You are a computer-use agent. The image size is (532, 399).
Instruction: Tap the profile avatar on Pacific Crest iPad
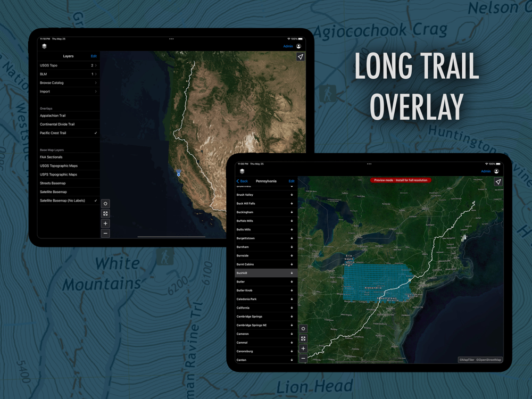298,46
